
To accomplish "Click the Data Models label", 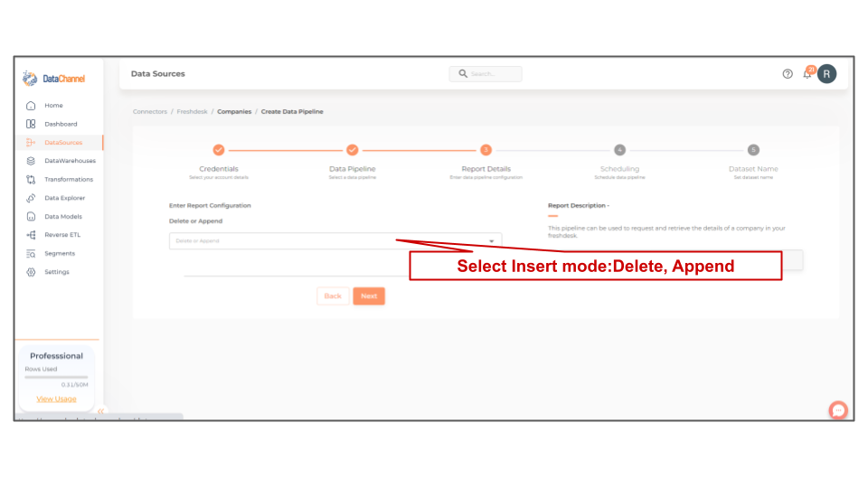I will click(63, 216).
